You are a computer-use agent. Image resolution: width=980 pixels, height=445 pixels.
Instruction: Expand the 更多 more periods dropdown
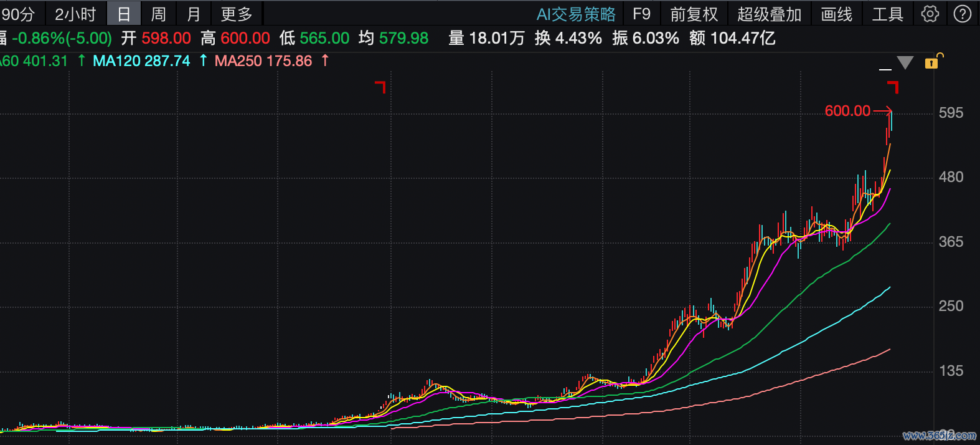(237, 14)
